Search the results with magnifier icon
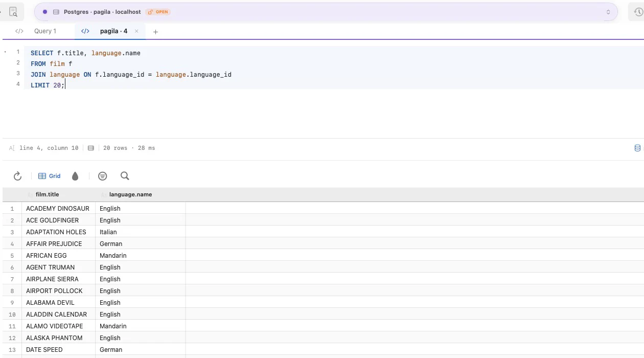 125,176
